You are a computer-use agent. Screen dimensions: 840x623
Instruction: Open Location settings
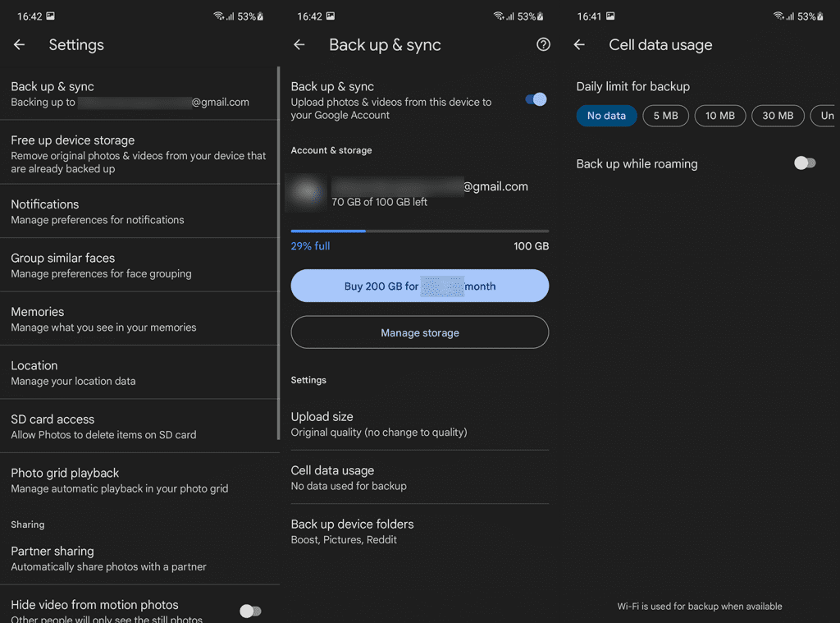pos(139,373)
